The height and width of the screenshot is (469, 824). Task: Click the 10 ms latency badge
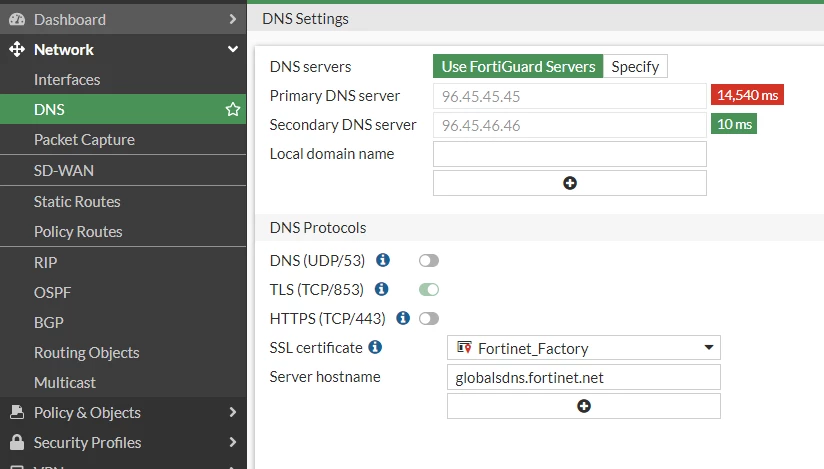click(x=734, y=124)
